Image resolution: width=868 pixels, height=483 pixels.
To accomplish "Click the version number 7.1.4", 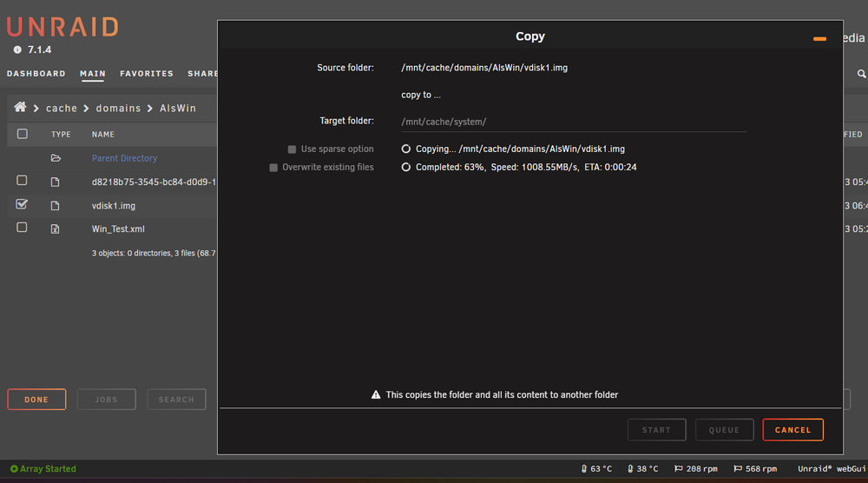I will click(x=39, y=50).
